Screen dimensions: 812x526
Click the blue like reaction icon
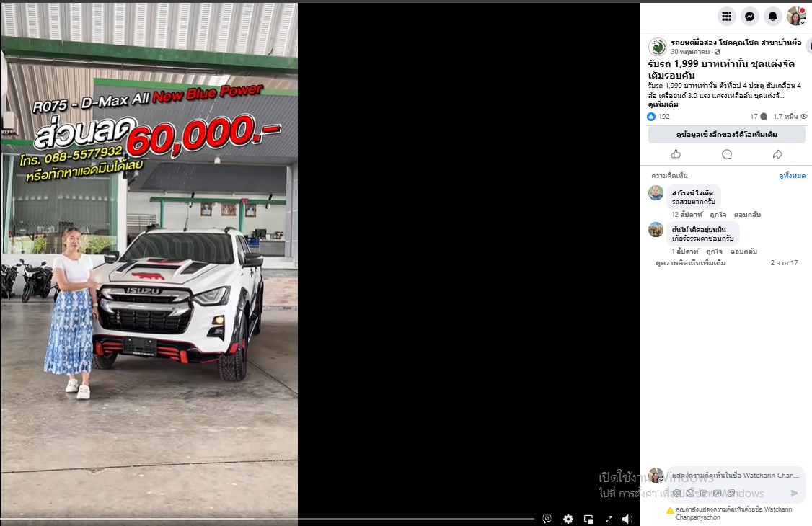[651, 117]
